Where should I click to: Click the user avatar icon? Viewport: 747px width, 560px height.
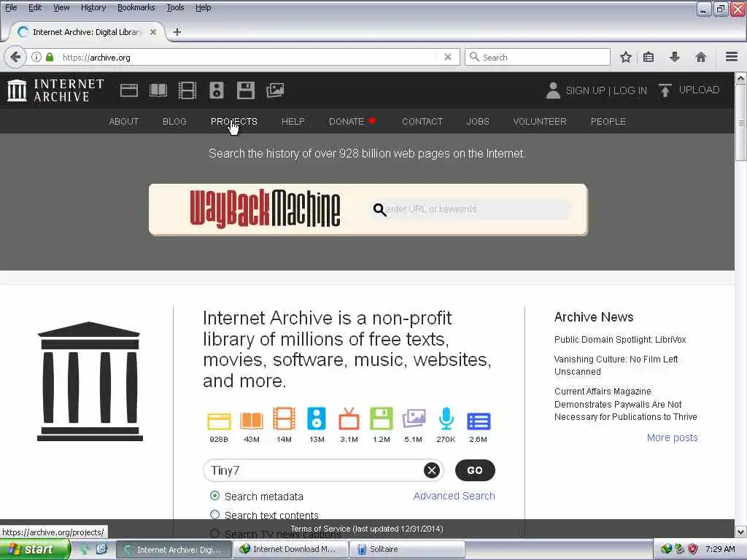pos(553,90)
